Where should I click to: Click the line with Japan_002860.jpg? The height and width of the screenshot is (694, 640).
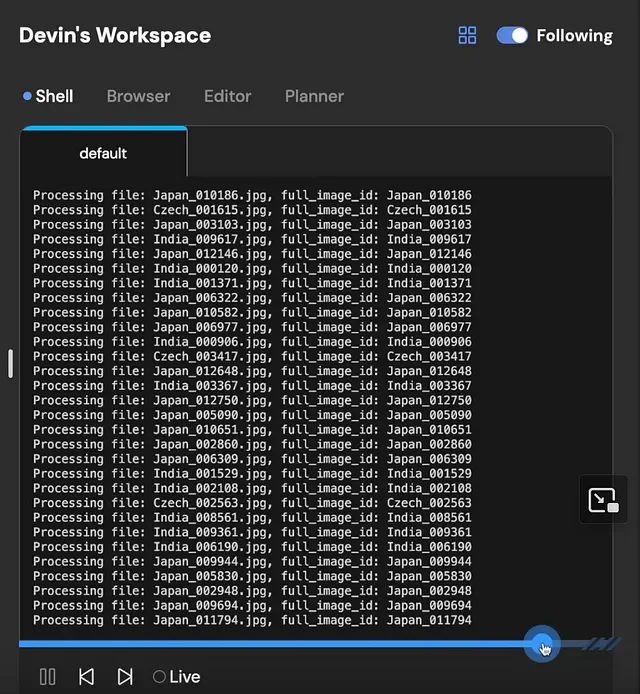click(x=252, y=444)
